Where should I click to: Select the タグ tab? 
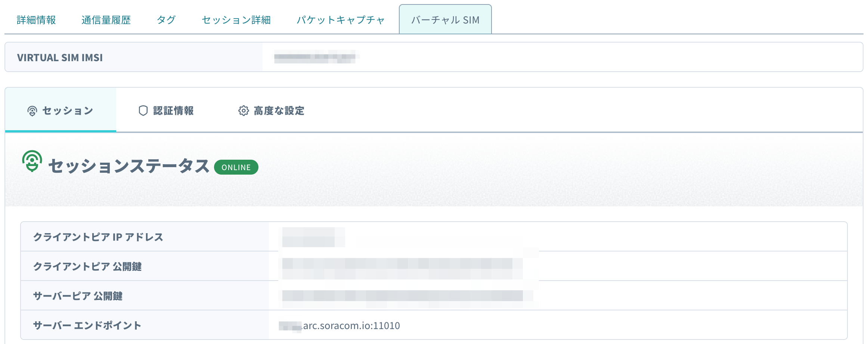[x=166, y=20]
